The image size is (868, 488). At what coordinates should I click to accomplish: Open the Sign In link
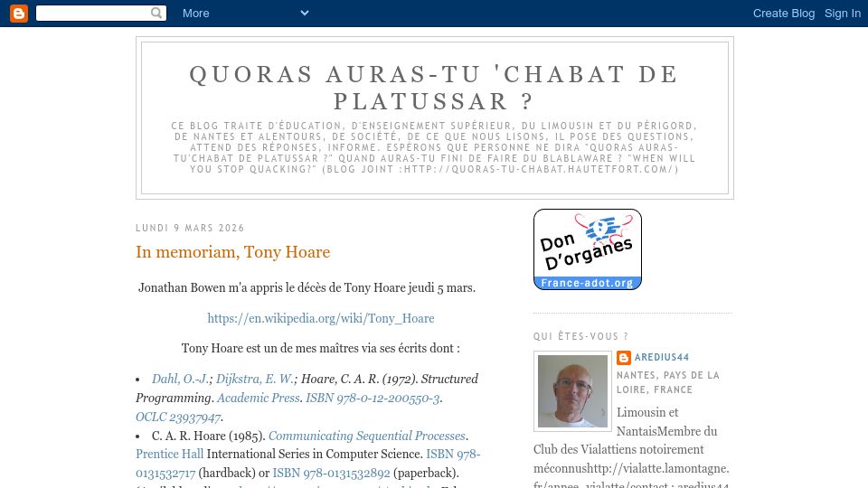pyautogui.click(x=843, y=14)
